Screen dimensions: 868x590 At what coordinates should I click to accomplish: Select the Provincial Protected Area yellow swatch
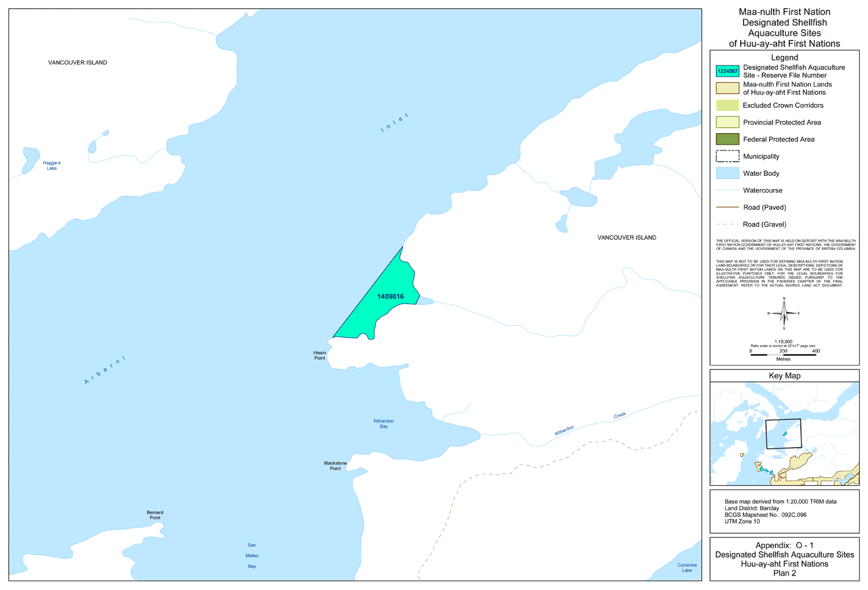[727, 122]
